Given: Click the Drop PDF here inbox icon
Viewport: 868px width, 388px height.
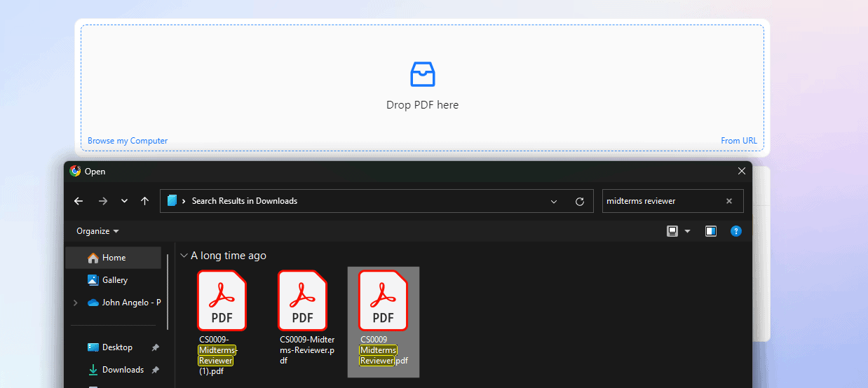Looking at the screenshot, I should [x=422, y=74].
